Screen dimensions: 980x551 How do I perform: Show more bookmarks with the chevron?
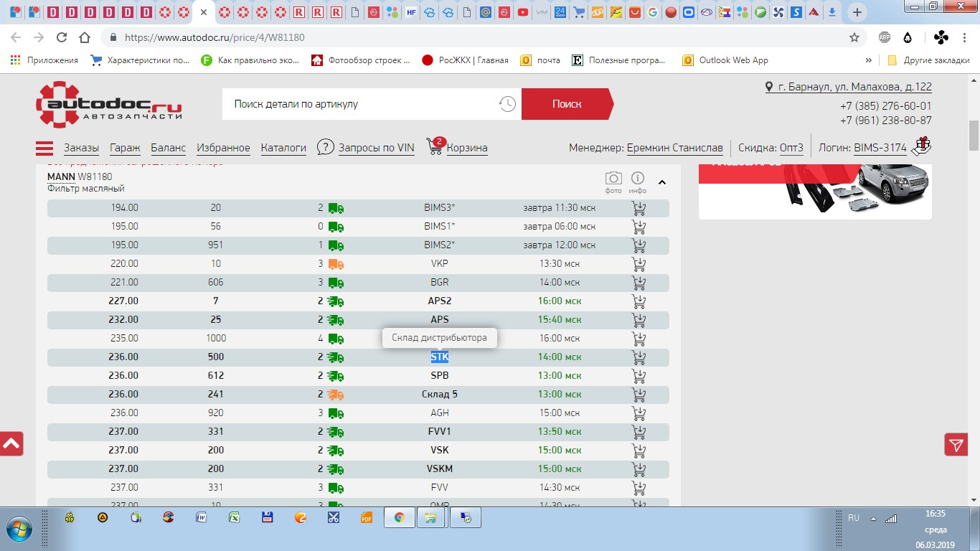(x=869, y=60)
